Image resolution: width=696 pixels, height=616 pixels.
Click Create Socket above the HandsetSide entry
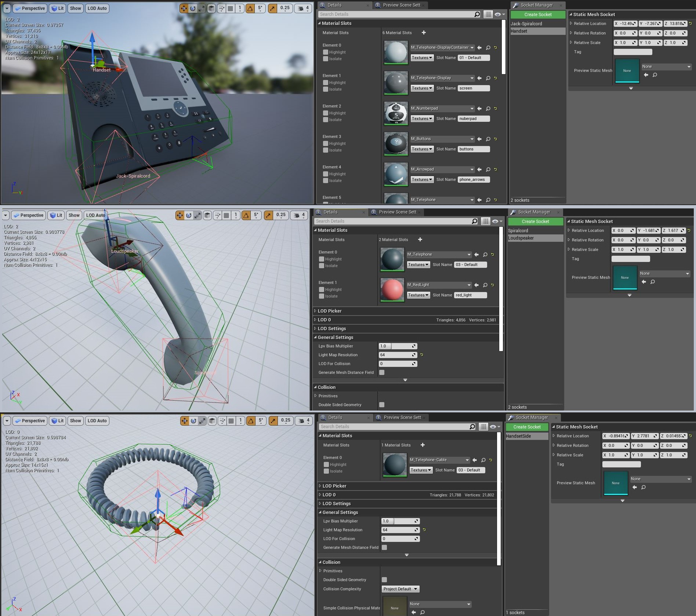pyautogui.click(x=527, y=427)
